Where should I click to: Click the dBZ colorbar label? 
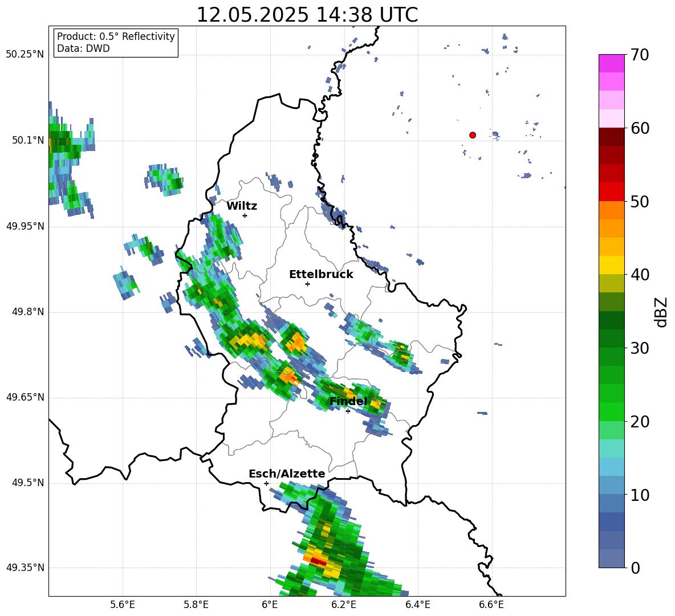tap(661, 312)
